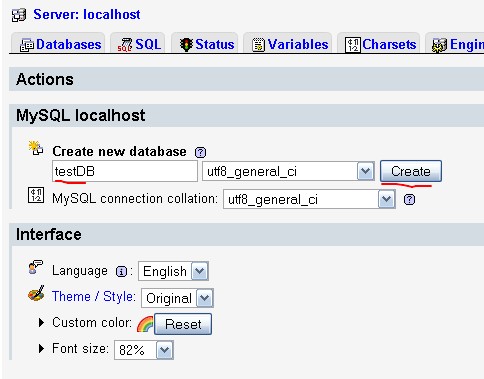Click the Font size label

coord(80,348)
